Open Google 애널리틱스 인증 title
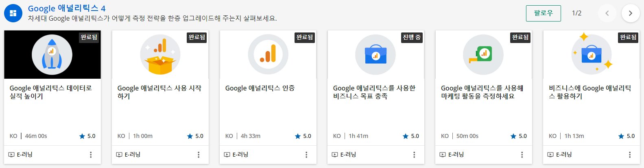Viewport: 644px width, 168px height. click(x=260, y=88)
